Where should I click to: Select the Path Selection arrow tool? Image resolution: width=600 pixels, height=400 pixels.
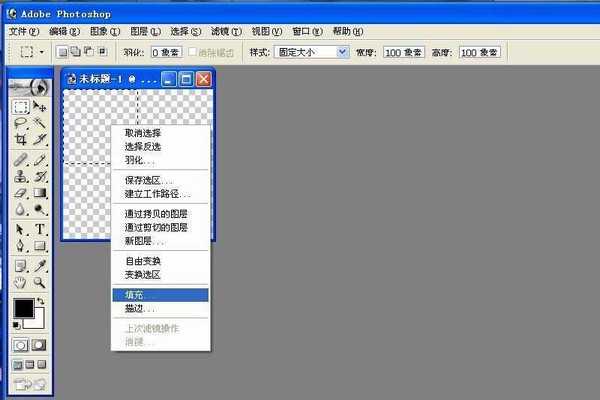pyautogui.click(x=21, y=229)
